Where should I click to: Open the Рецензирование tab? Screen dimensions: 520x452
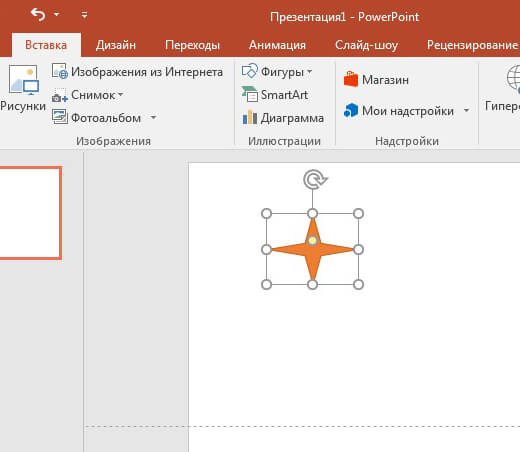coord(473,45)
